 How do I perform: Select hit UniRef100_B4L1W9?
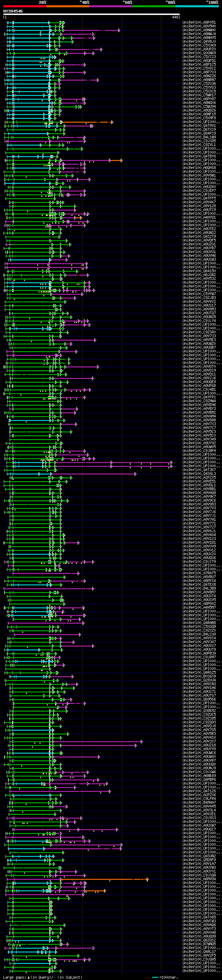pos(199,137)
